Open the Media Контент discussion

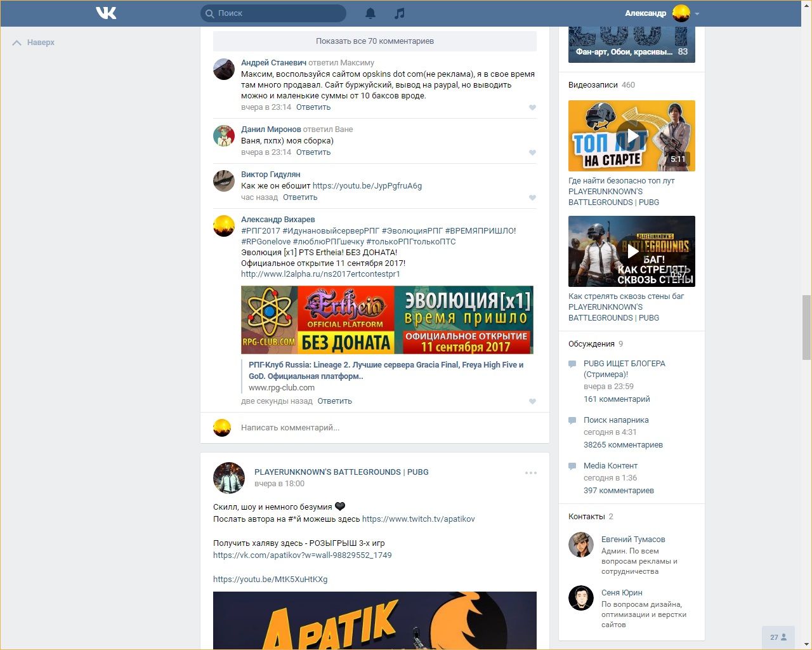point(610,466)
